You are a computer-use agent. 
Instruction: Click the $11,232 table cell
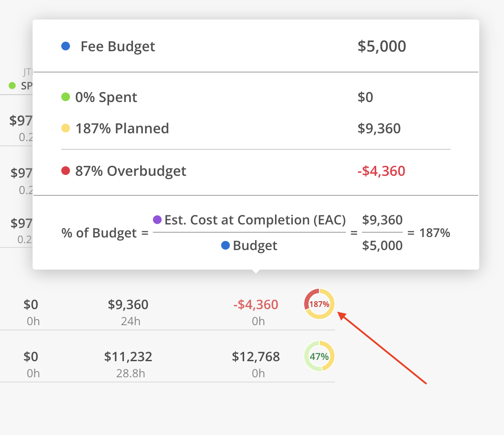(128, 356)
